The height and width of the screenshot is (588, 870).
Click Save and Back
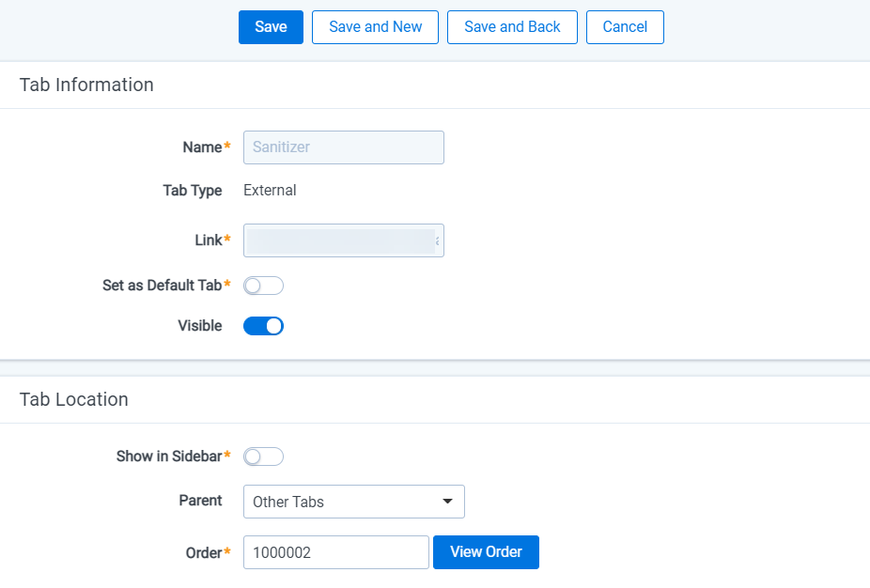pos(512,27)
